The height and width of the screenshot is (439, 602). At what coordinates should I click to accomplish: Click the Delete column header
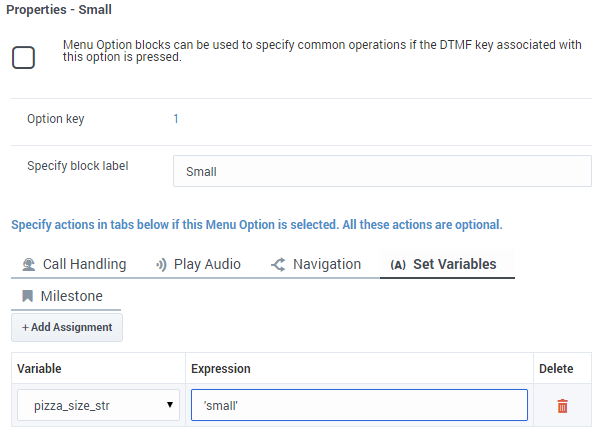click(556, 369)
